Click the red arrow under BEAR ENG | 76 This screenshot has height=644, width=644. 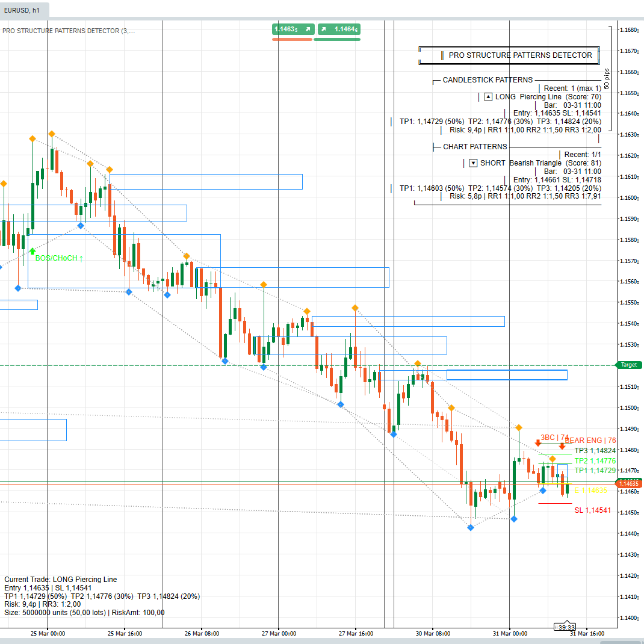click(562, 446)
